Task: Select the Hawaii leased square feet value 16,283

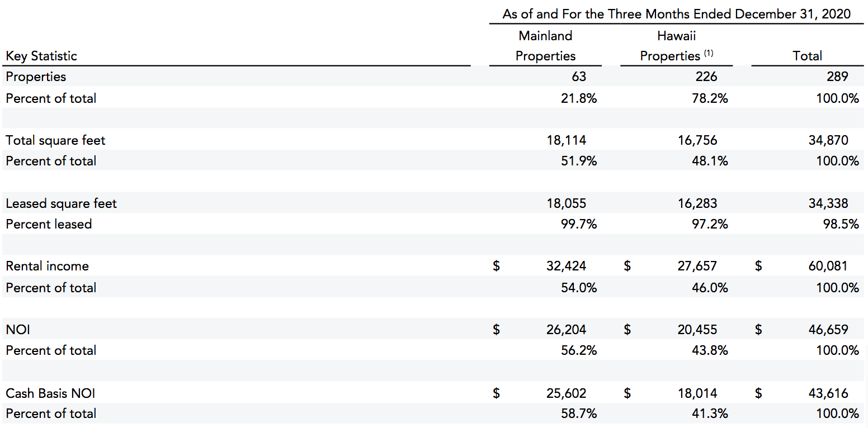Action: (697, 203)
